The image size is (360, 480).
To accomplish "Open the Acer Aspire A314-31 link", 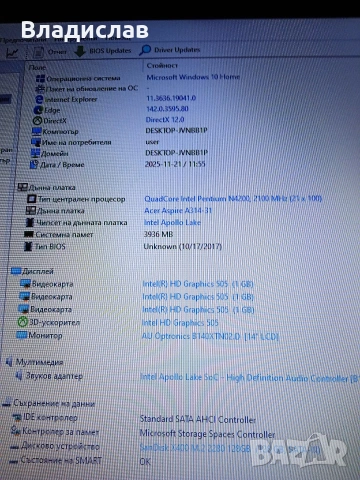I will [x=178, y=211].
